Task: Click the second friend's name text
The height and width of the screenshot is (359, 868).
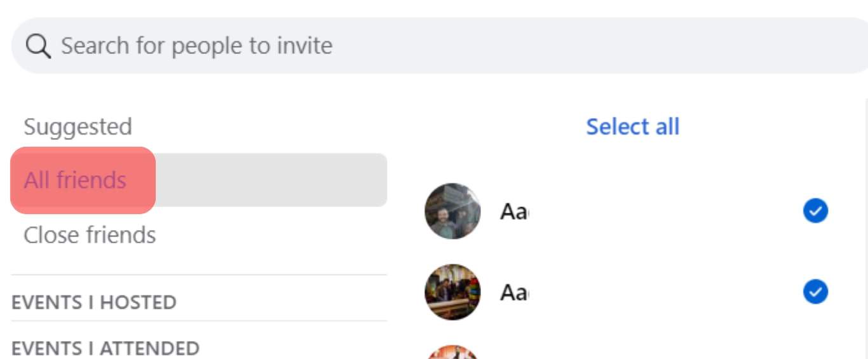Action: point(514,292)
